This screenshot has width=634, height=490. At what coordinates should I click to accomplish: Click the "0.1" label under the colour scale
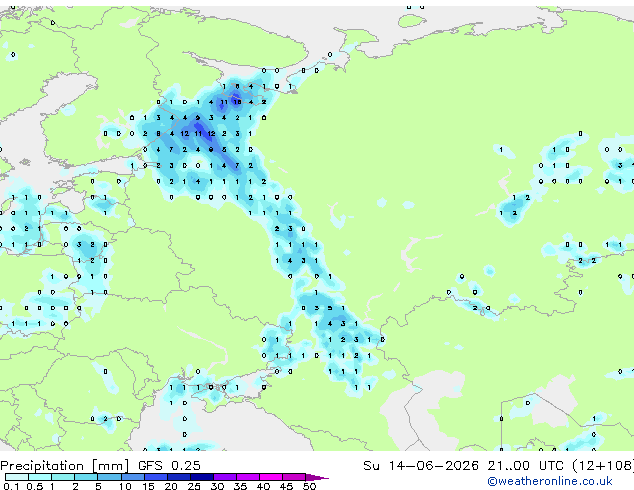[11, 486]
